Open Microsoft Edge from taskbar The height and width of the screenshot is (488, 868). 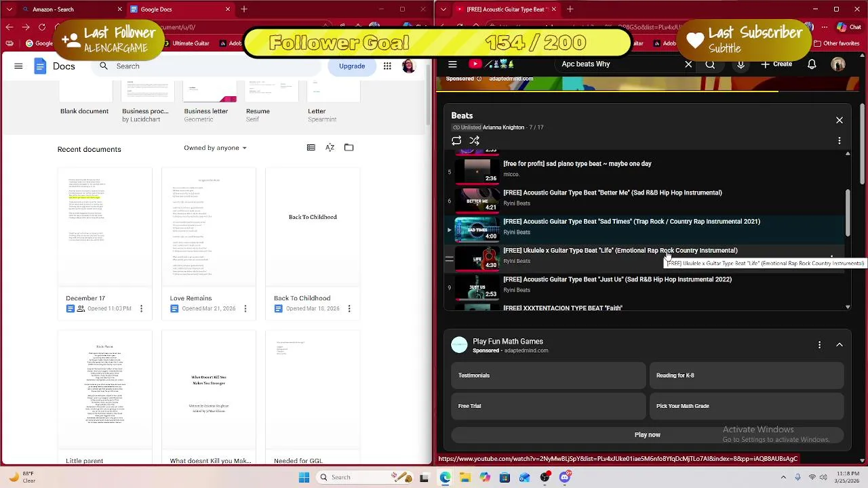(445, 477)
